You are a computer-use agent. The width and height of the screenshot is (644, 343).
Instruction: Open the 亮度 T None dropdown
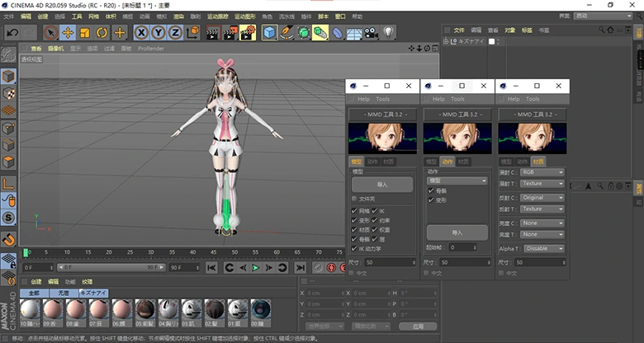[542, 234]
